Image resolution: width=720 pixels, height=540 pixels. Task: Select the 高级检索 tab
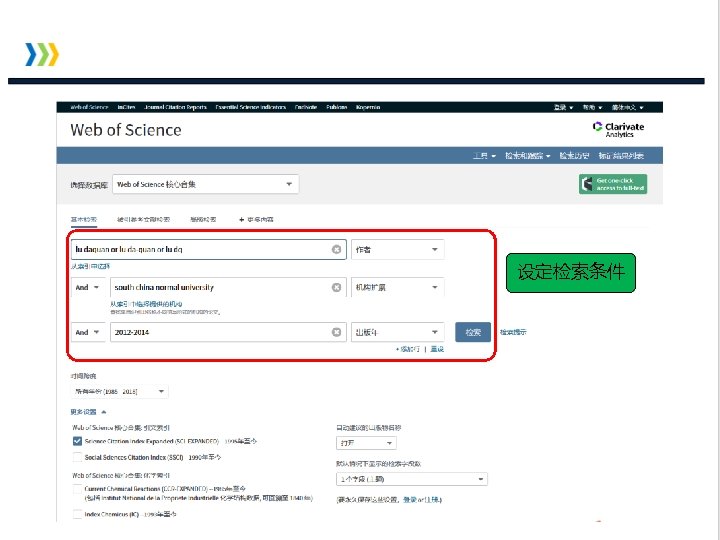coord(203,219)
